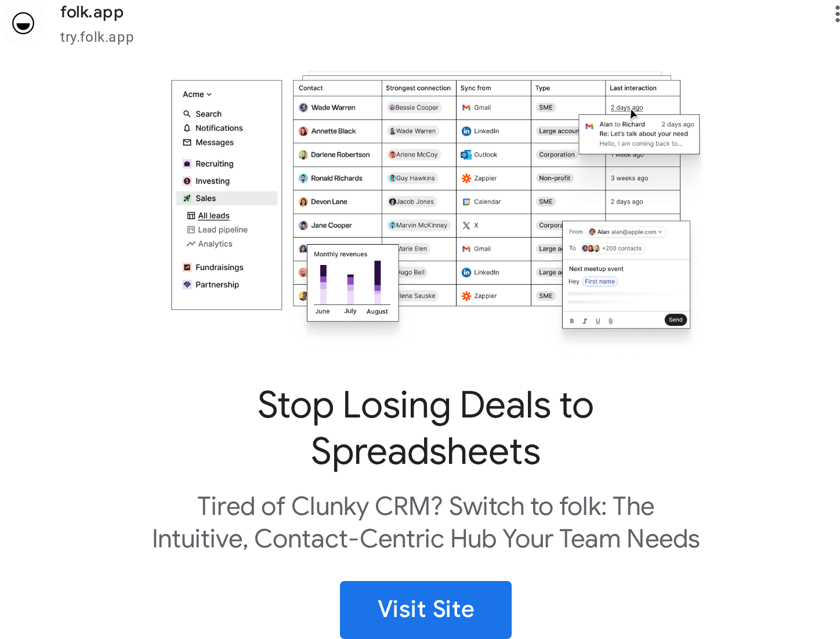
Task: Click the Search magnifier icon
Action: click(187, 114)
